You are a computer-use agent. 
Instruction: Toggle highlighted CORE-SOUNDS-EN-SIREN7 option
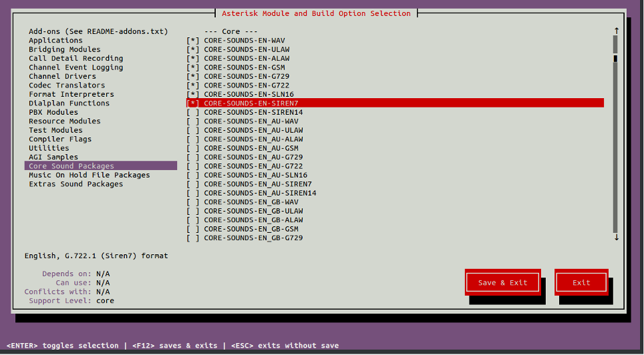pos(395,103)
